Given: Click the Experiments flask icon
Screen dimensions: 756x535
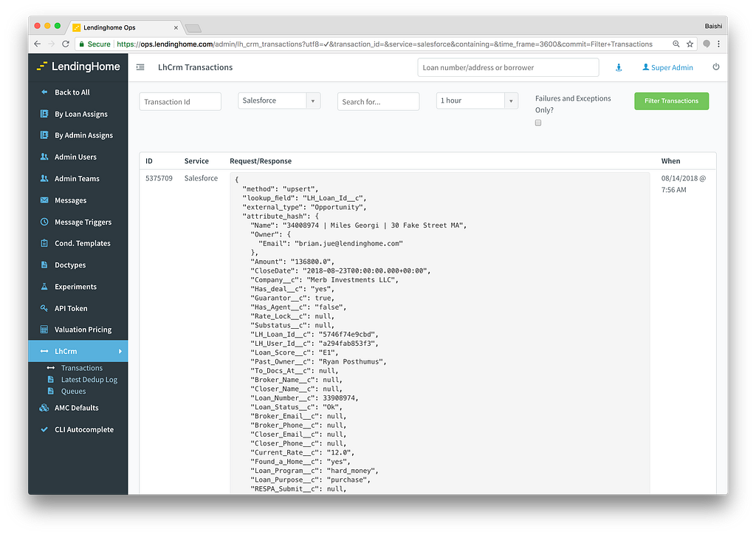Looking at the screenshot, I should [x=44, y=287].
